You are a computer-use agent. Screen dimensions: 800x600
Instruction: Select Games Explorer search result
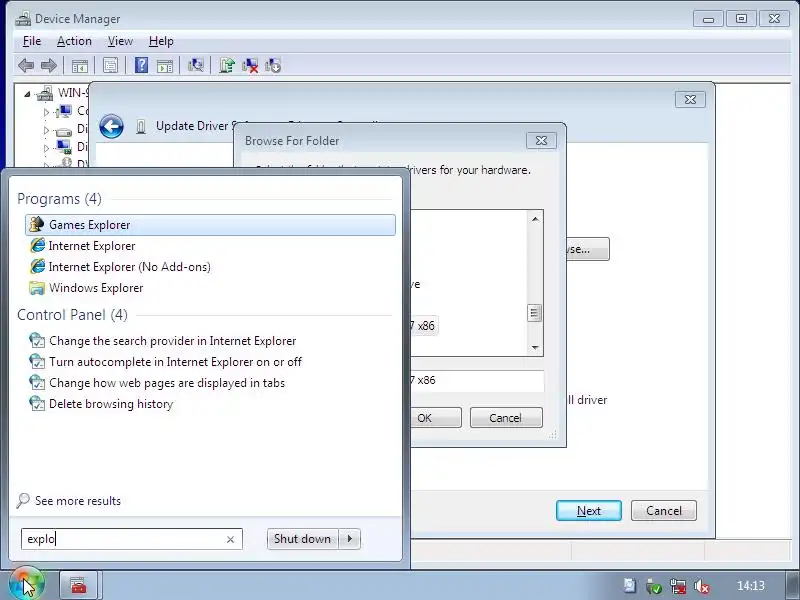pos(210,225)
